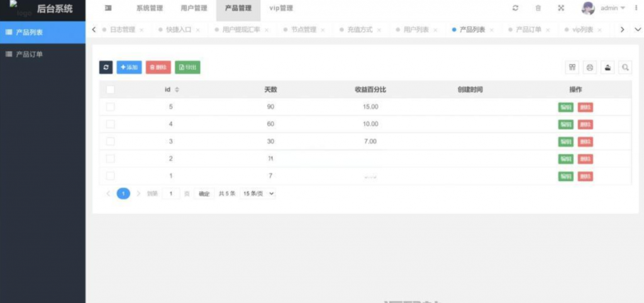The image size is (644, 303).
Task: Open the 用户管理 menu
Action: (x=194, y=8)
